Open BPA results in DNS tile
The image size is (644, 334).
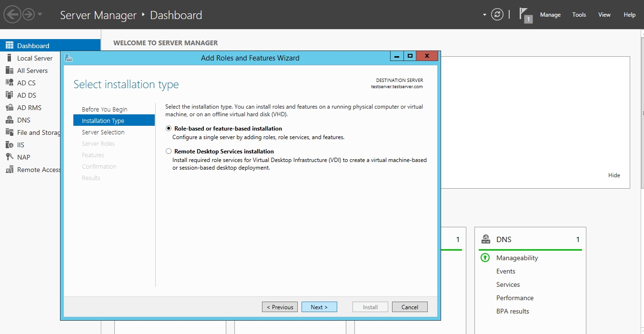point(513,311)
